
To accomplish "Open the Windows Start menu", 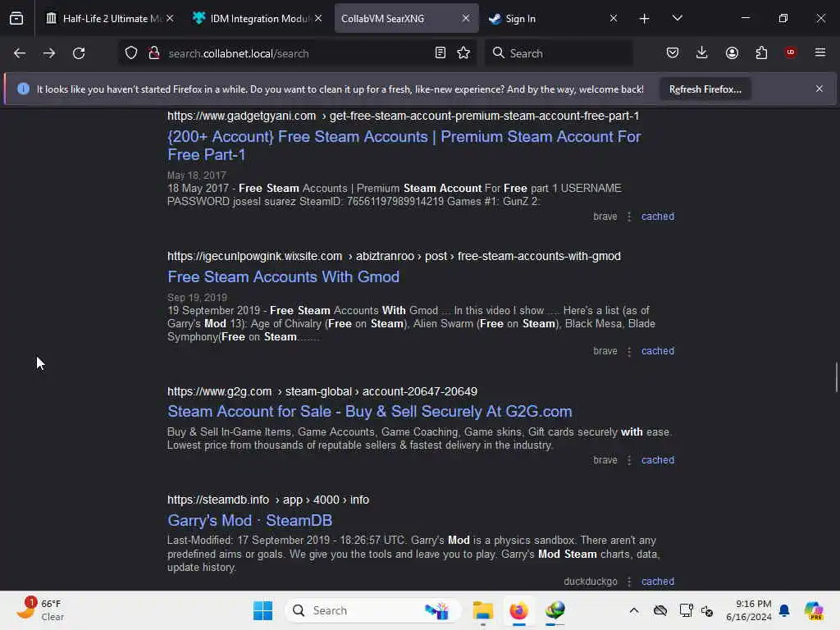I will [x=262, y=610].
